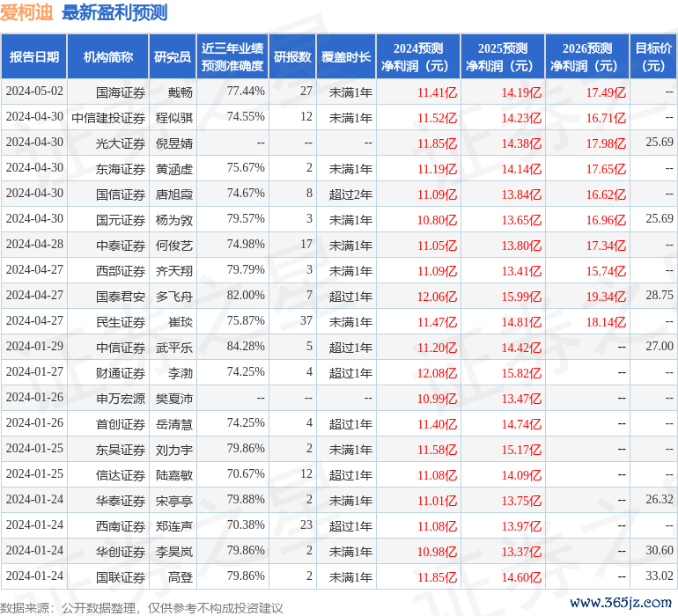Click the 爱柯迪 stock name title
The height and width of the screenshot is (616, 678).
27,13
